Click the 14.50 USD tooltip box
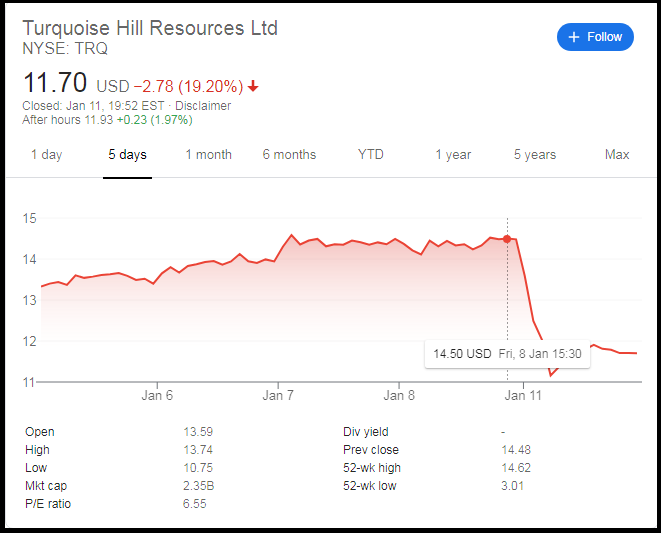The width and height of the screenshot is (661, 533). (x=507, y=354)
